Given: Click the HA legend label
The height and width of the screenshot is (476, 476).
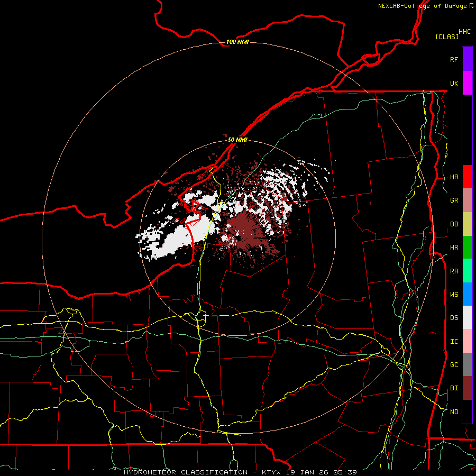Looking at the screenshot, I should coord(454,177).
